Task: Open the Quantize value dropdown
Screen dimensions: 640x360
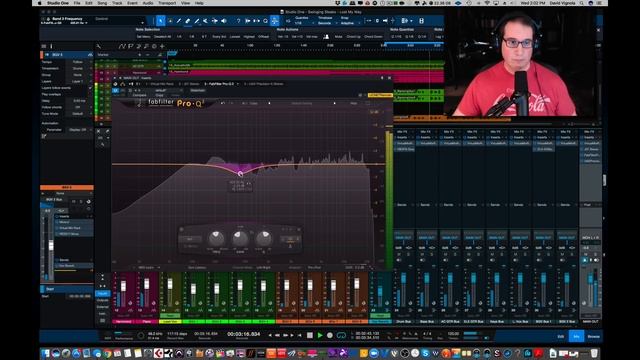Action: click(304, 23)
